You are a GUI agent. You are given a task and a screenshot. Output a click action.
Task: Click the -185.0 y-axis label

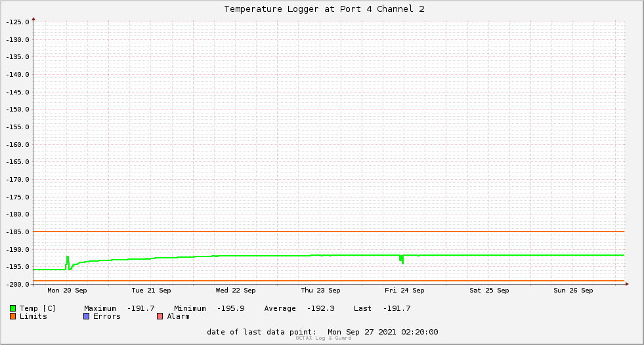tap(18, 232)
